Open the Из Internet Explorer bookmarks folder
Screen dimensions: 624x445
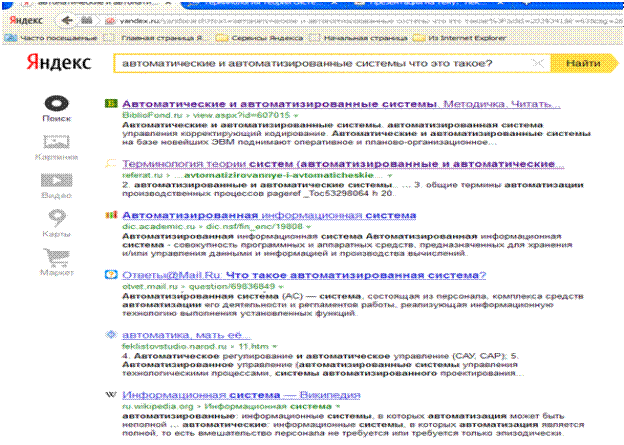460,38
